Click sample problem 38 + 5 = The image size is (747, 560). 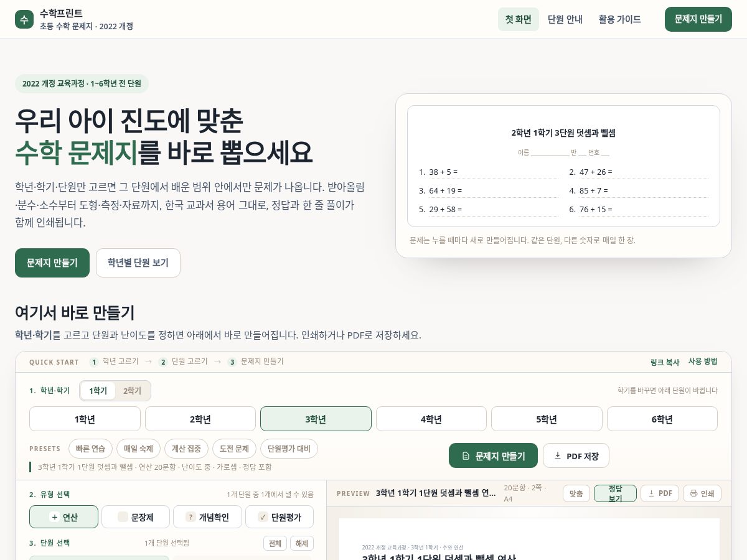(x=443, y=172)
